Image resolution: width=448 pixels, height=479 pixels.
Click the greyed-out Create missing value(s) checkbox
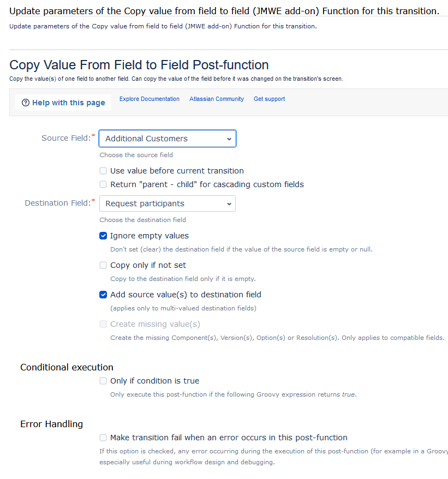click(103, 324)
